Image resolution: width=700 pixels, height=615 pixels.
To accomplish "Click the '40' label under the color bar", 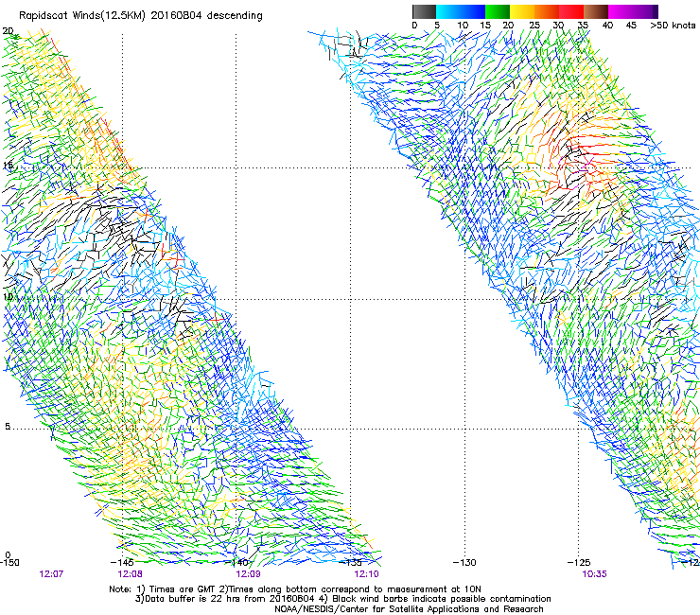I will coord(607,25).
